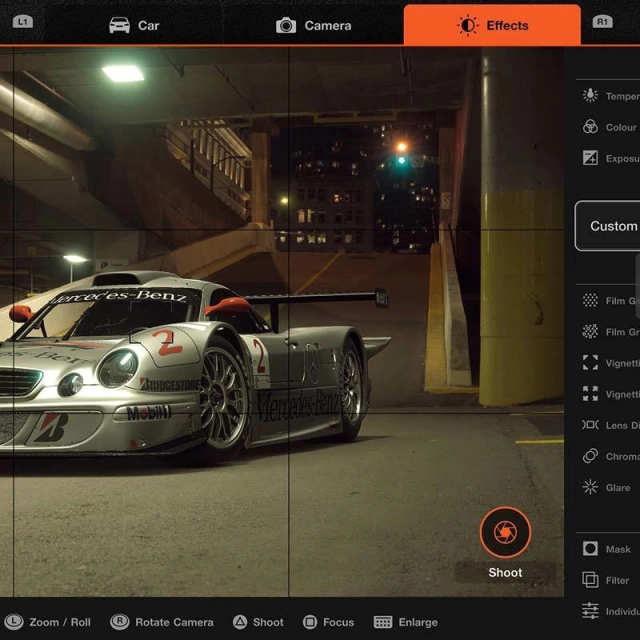Image resolution: width=640 pixels, height=640 pixels.
Task: Open the Exposure adjustment icon
Action: click(x=590, y=158)
